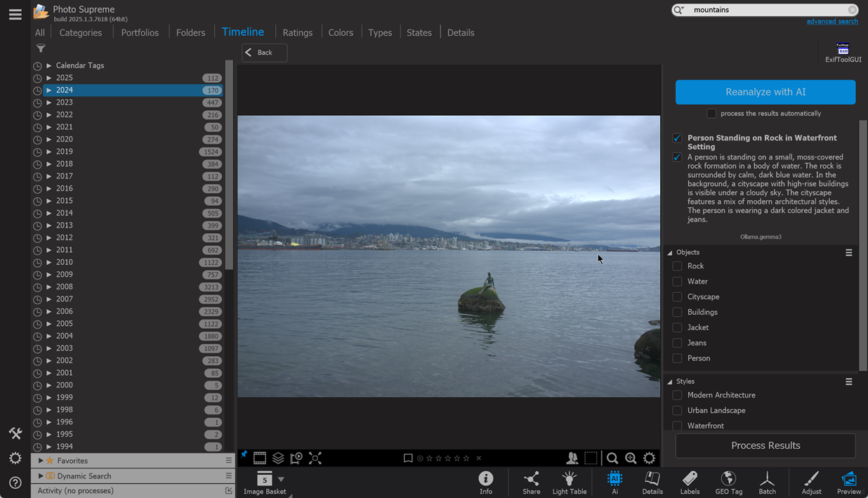
Task: Show the filmstrip view icon
Action: point(260,458)
